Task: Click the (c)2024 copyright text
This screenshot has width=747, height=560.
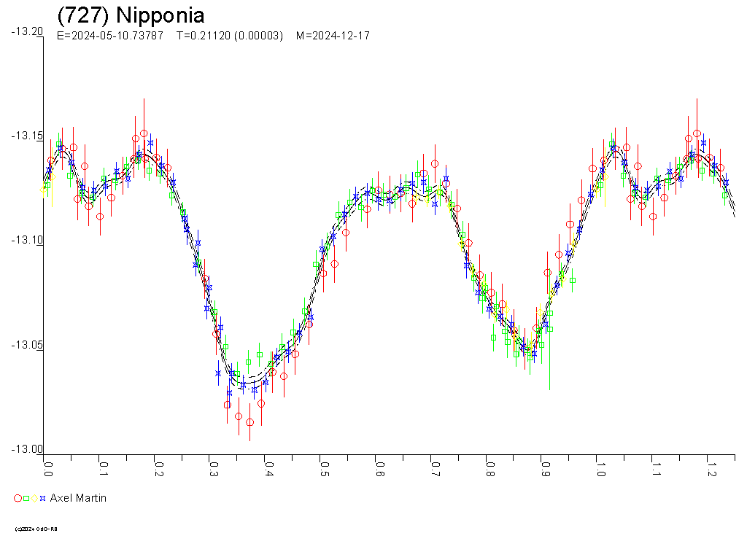Action: [x=36, y=529]
